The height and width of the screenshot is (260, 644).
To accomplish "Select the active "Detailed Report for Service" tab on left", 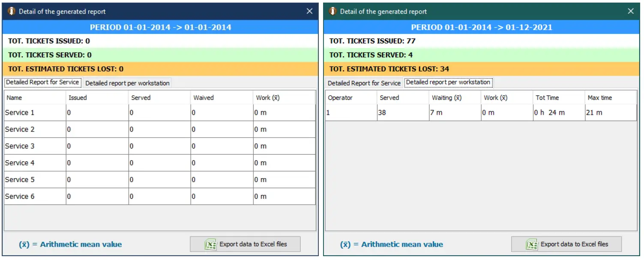I will click(42, 82).
